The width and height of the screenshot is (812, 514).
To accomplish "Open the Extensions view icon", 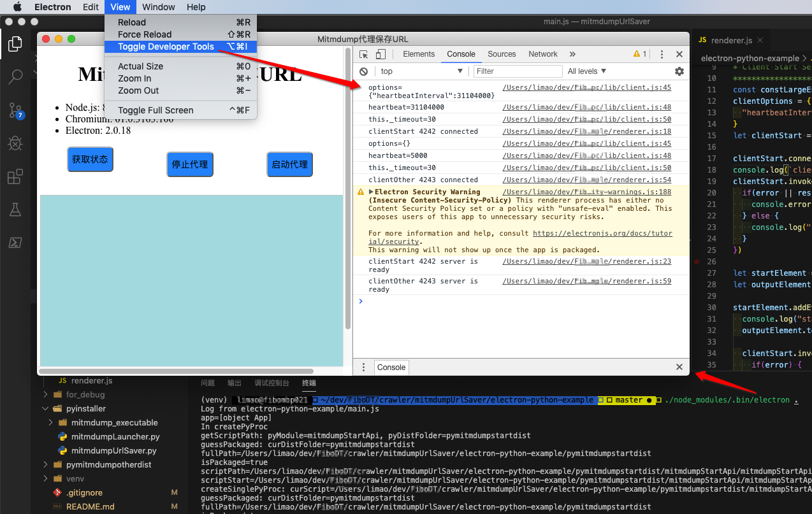I will [15, 176].
